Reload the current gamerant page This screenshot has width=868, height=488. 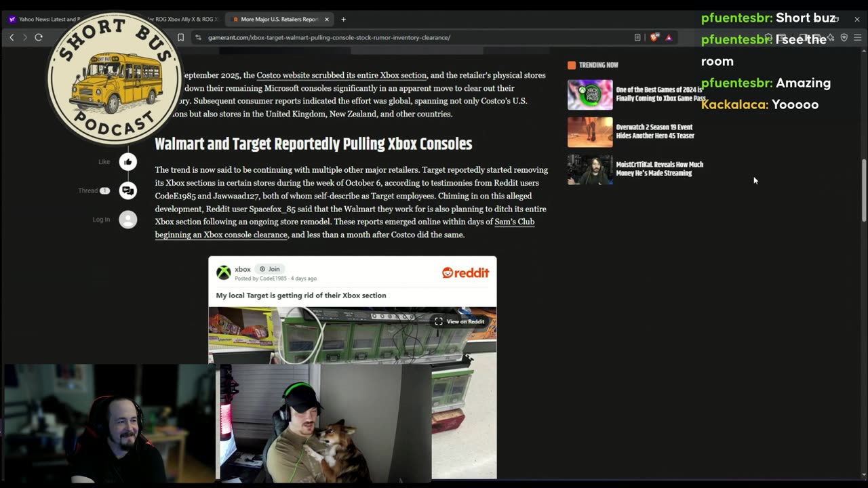[39, 37]
